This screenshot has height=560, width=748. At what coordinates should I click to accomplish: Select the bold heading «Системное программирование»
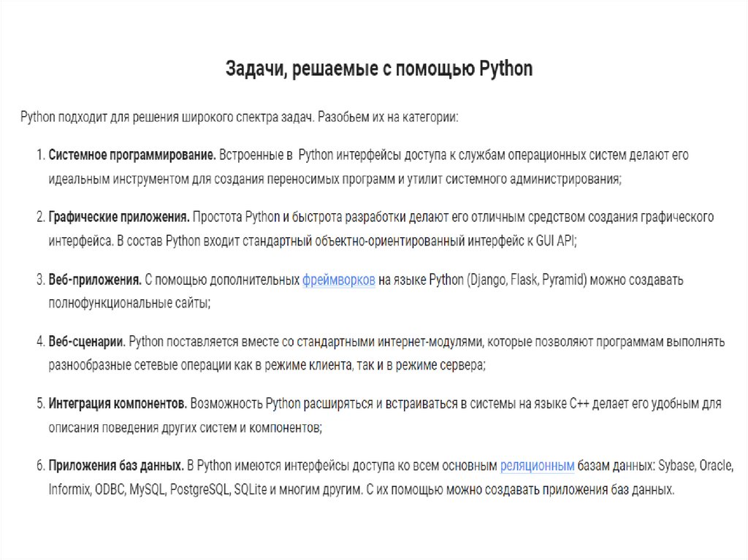[131, 156]
